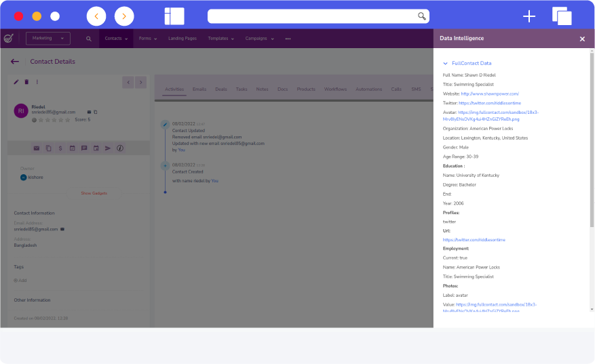
Task: Click the browser forward arrow button
Action: pos(124,16)
